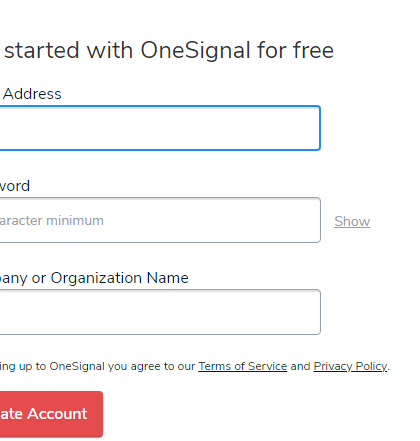Show the password characters
420x441 pixels.
352,221
